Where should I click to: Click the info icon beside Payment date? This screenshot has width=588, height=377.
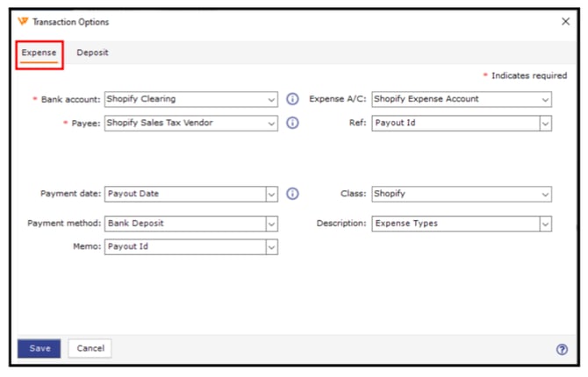(x=293, y=194)
